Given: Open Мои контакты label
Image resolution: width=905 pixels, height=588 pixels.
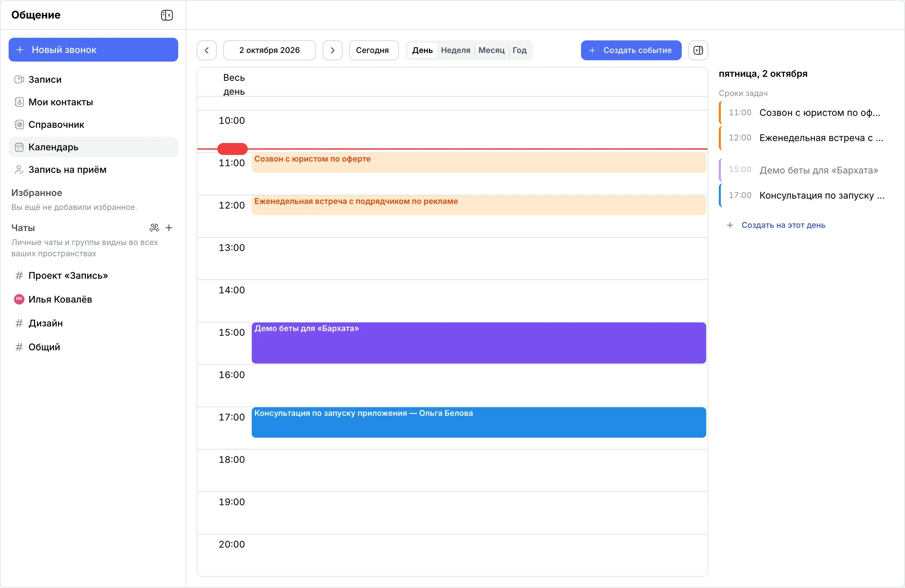Looking at the screenshot, I should pyautogui.click(x=61, y=102).
